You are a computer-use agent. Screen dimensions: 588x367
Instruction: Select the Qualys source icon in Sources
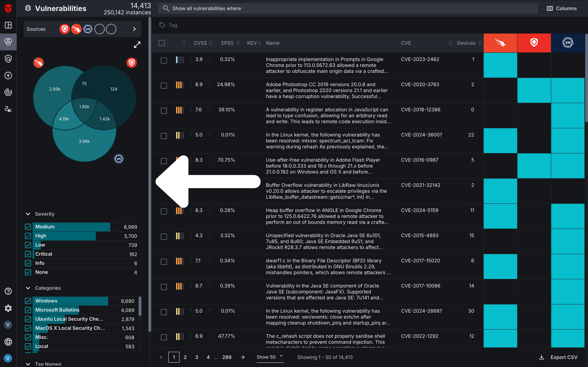(65, 29)
